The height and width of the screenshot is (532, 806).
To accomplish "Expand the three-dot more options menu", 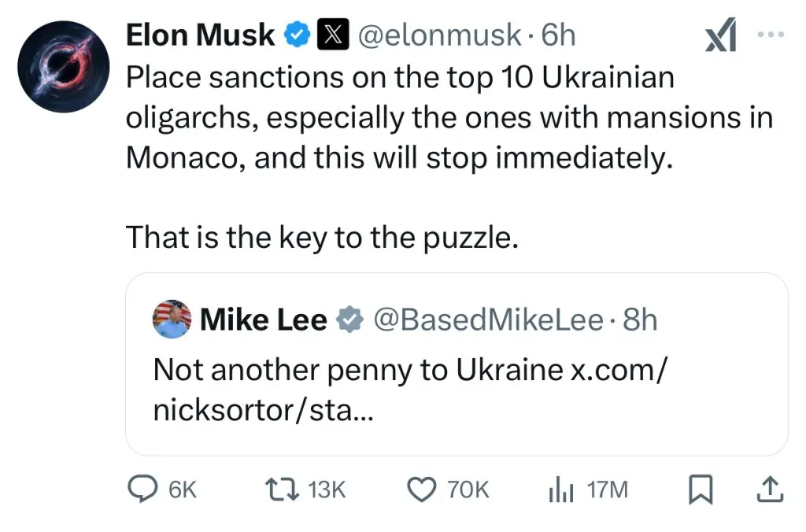I will pos(770,35).
